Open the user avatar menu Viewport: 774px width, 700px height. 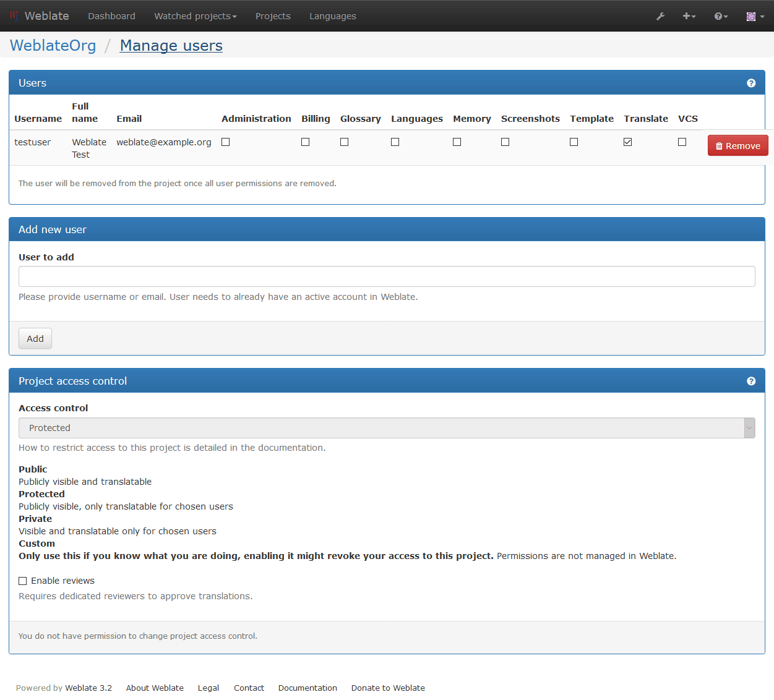click(x=755, y=16)
